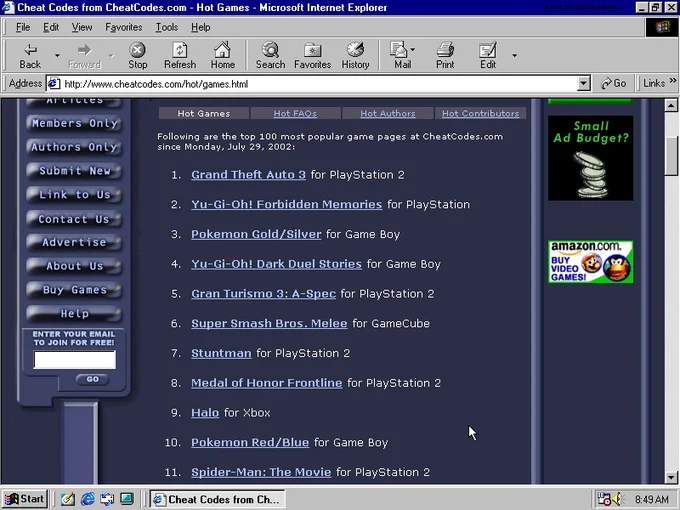Open Gran Turismo 3: A-Spec link
Viewport: 680px width, 510px height.
(x=264, y=294)
